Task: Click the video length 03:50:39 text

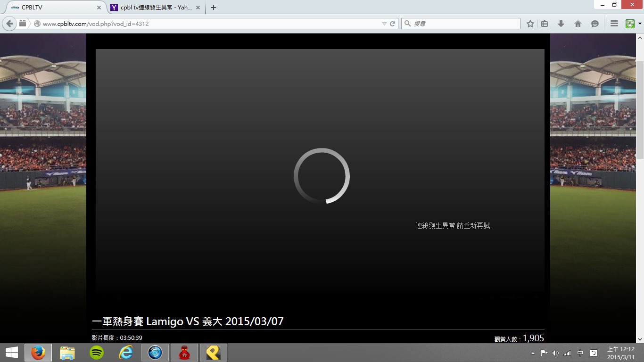Action: tap(117, 338)
